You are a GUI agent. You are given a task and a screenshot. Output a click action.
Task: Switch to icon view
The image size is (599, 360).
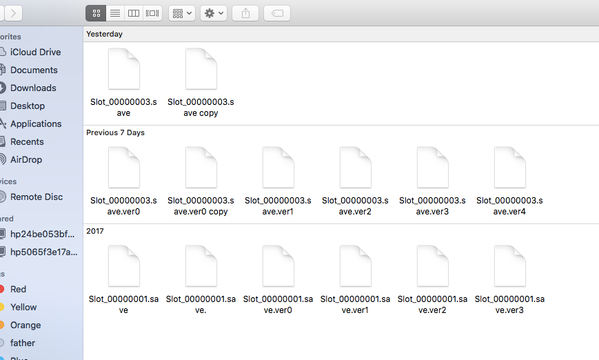[96, 13]
